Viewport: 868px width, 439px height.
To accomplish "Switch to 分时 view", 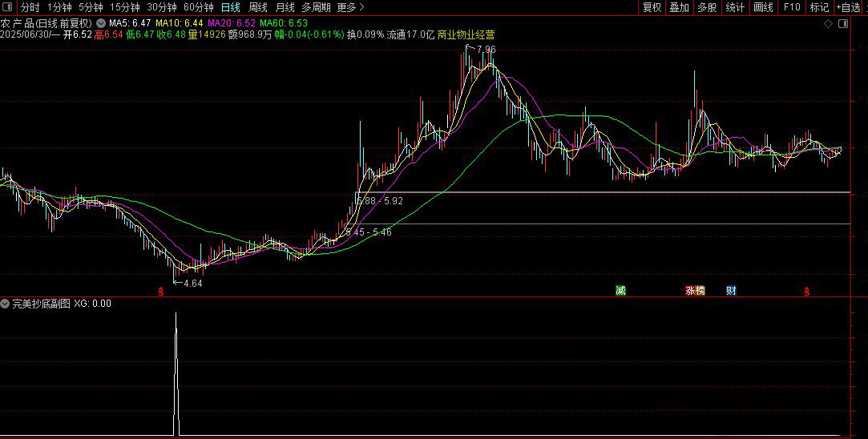I will [30, 7].
